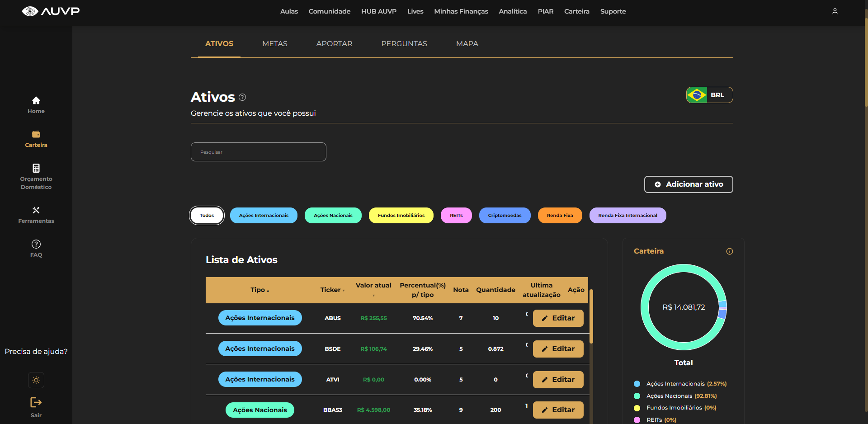The height and width of the screenshot is (424, 868).
Task: Open Minhas Finanças in top menu
Action: pyautogui.click(x=461, y=11)
